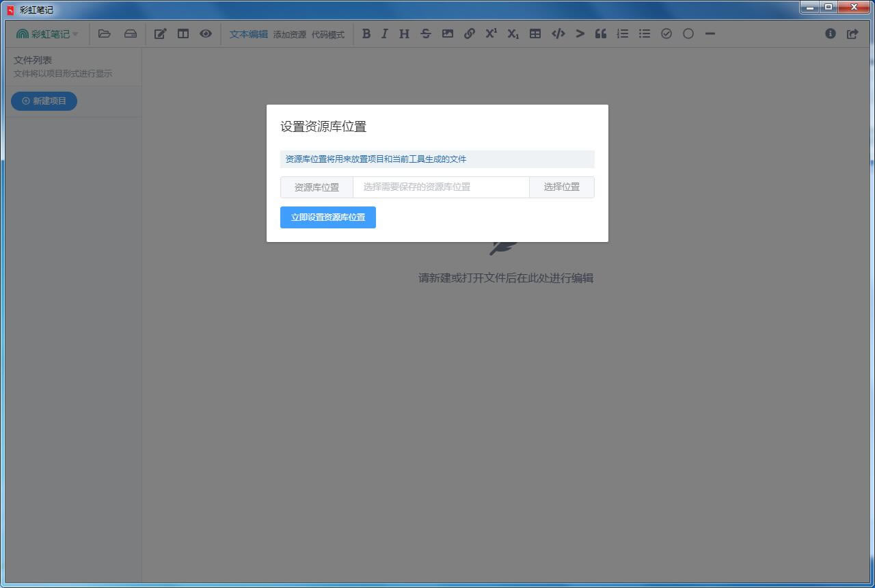The image size is (875, 588).
Task: Insert a checked task with the checkmark circle
Action: [667, 34]
